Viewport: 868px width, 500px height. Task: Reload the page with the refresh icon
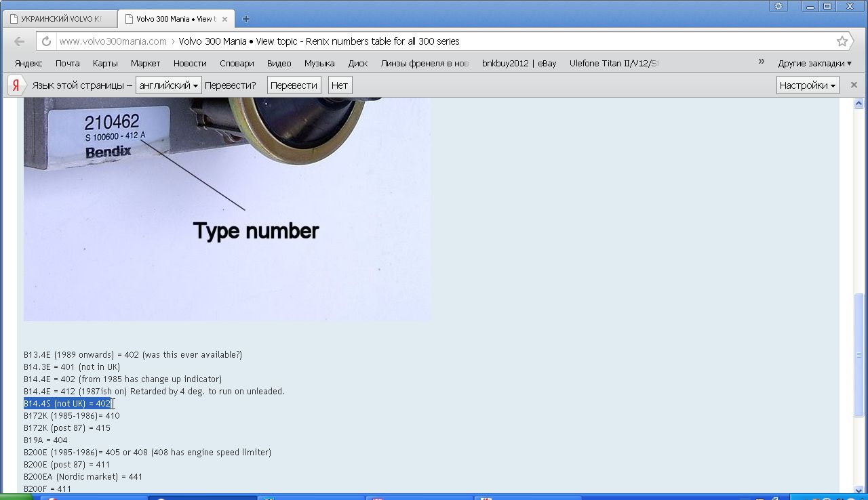pyautogui.click(x=46, y=41)
